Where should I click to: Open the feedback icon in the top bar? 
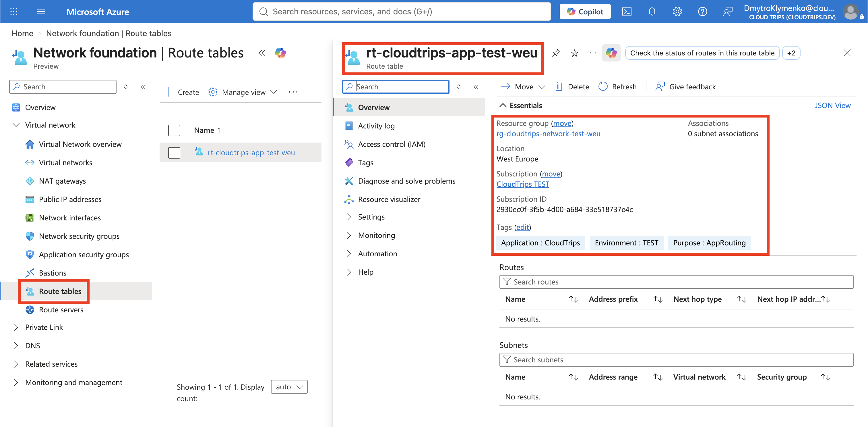(728, 11)
